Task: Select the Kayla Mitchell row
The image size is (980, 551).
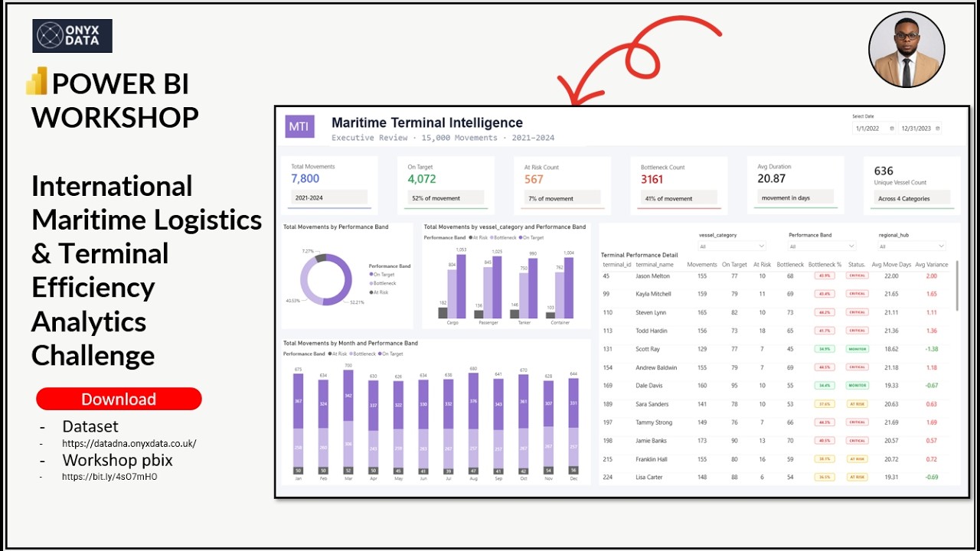Action: coord(776,294)
